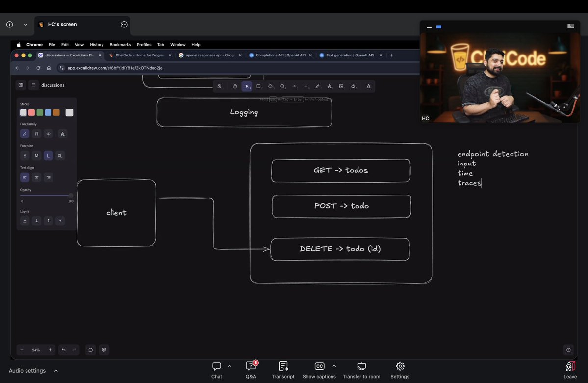Switch to Completions API OpenAI tab

click(281, 55)
